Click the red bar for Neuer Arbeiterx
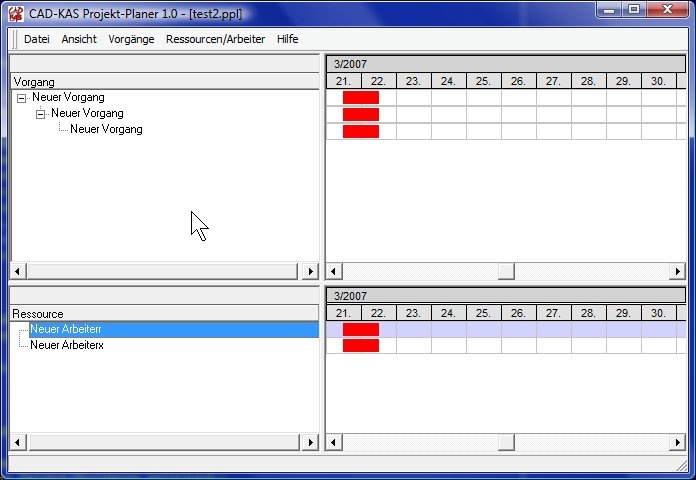This screenshot has width=696, height=480. point(361,345)
